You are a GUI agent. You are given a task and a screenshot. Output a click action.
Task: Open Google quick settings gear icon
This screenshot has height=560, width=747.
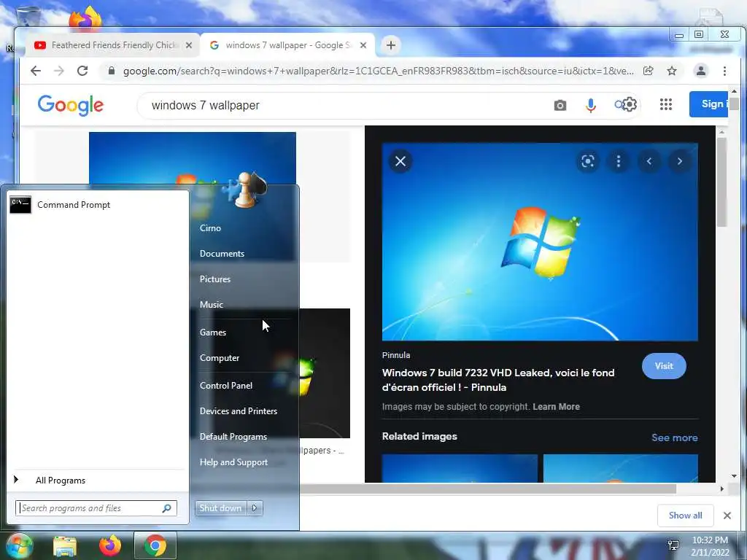630,104
